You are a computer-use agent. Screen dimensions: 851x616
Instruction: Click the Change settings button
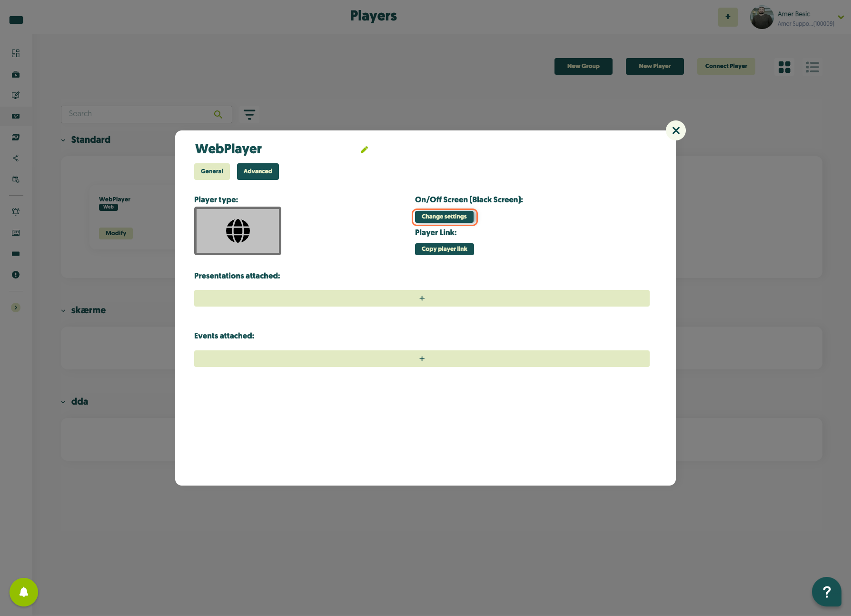click(444, 217)
